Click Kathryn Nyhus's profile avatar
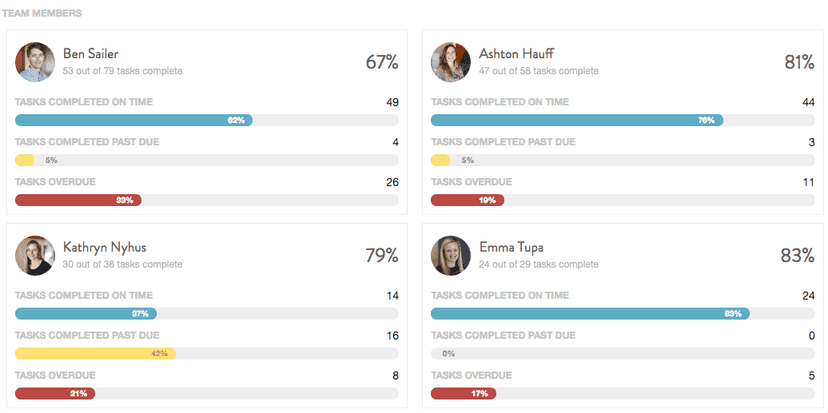 click(34, 255)
